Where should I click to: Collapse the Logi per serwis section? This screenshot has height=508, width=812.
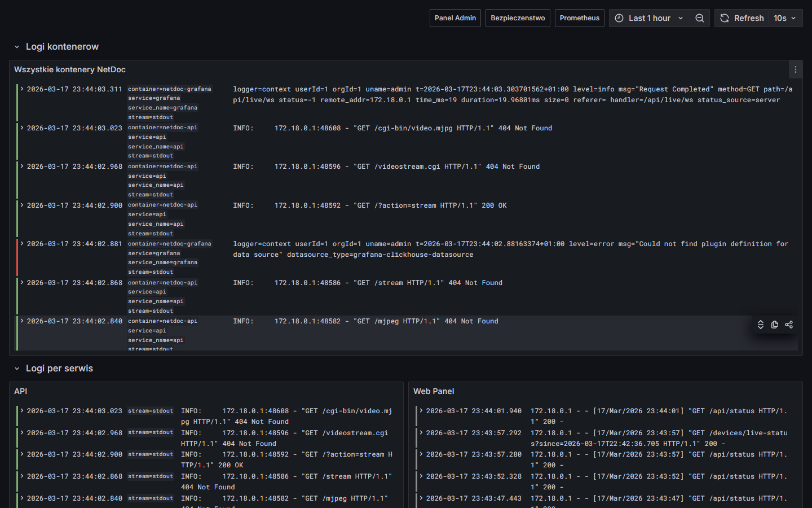pos(17,369)
